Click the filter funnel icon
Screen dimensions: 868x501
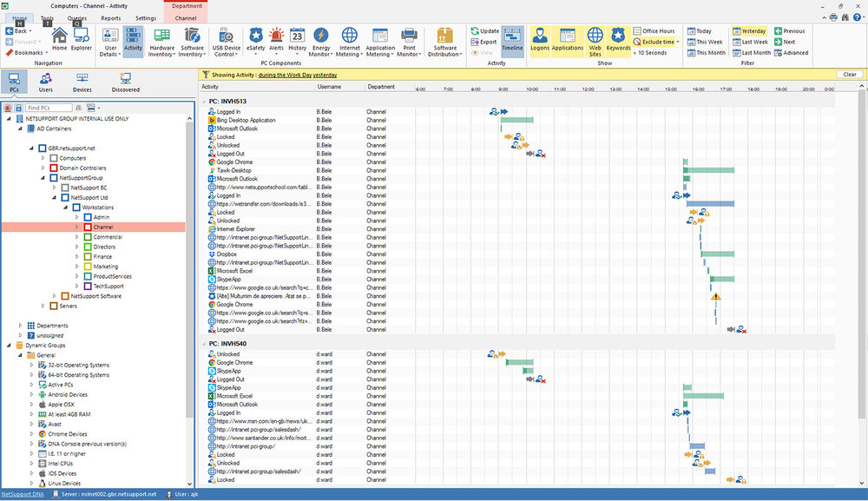tap(206, 75)
